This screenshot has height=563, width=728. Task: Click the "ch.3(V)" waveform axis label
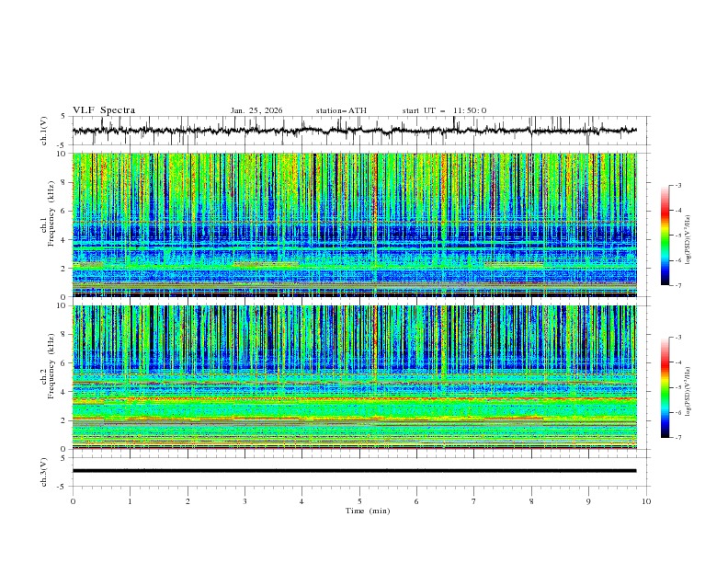click(44, 472)
